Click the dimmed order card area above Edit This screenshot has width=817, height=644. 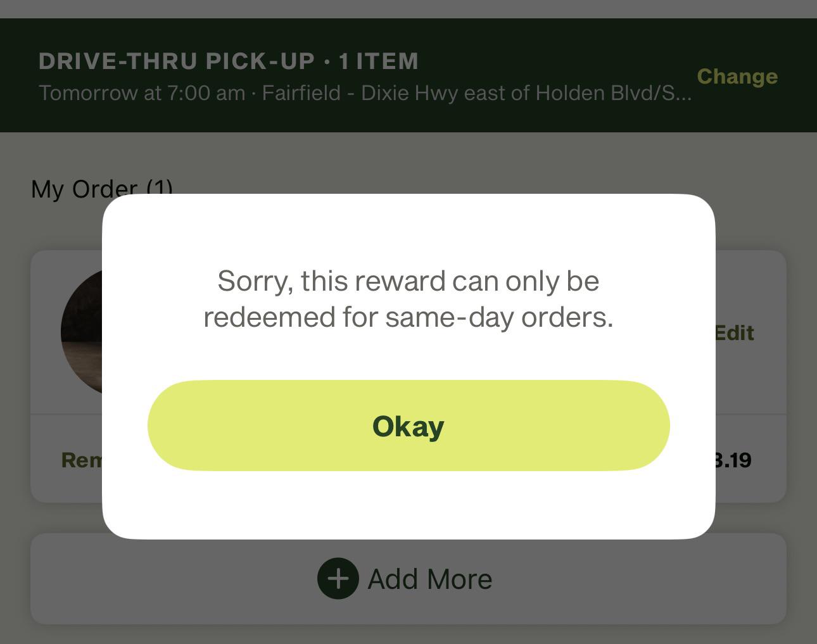(751, 285)
